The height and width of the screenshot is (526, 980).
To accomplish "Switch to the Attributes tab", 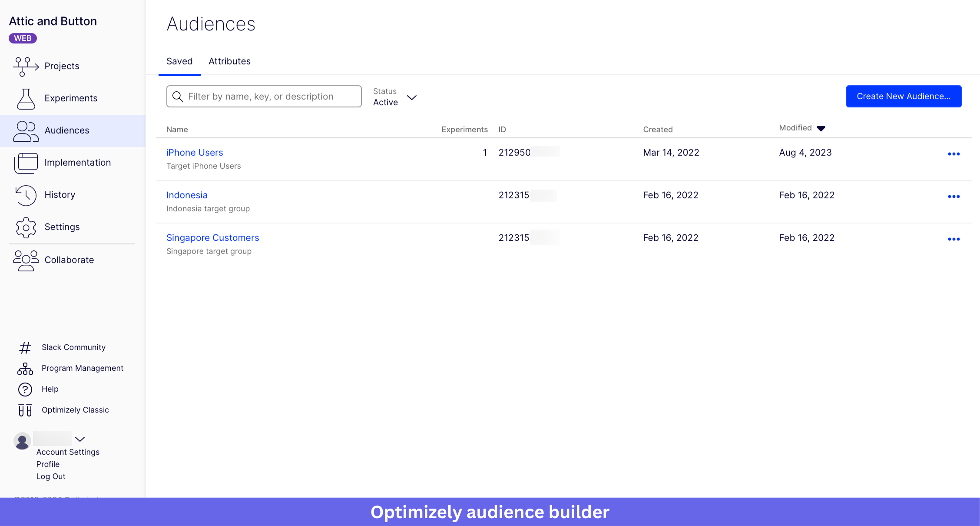I will [x=229, y=61].
